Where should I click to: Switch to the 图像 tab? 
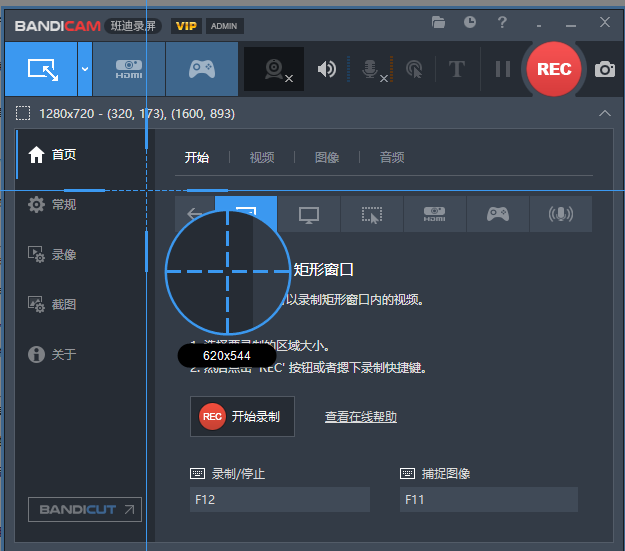click(327, 158)
